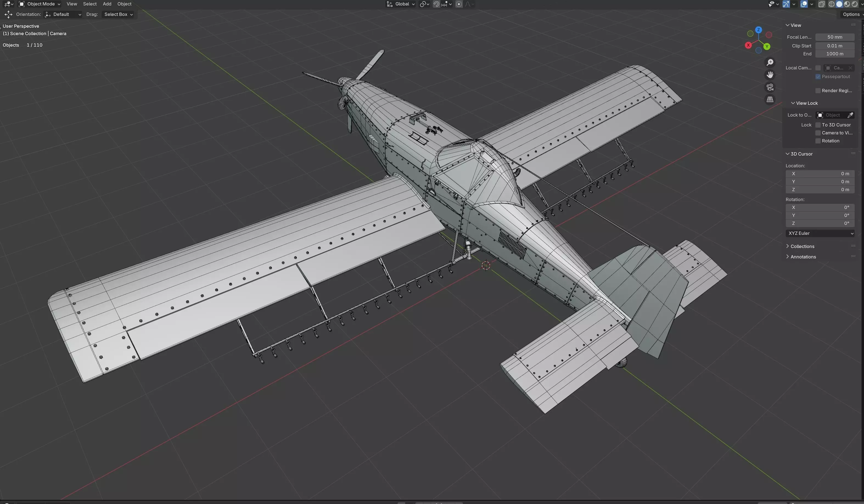This screenshot has height=504, width=864.
Task: Collapse the View Lock subpanel
Action: pos(804,103)
